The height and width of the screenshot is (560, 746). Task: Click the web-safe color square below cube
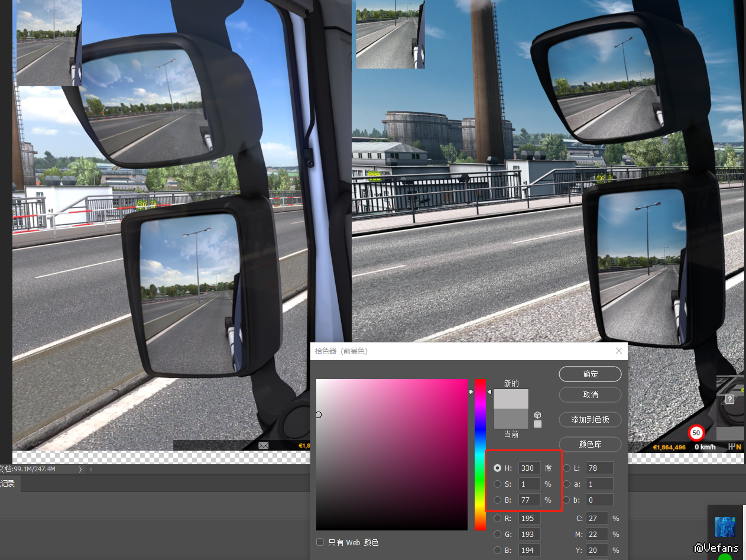coord(537,424)
